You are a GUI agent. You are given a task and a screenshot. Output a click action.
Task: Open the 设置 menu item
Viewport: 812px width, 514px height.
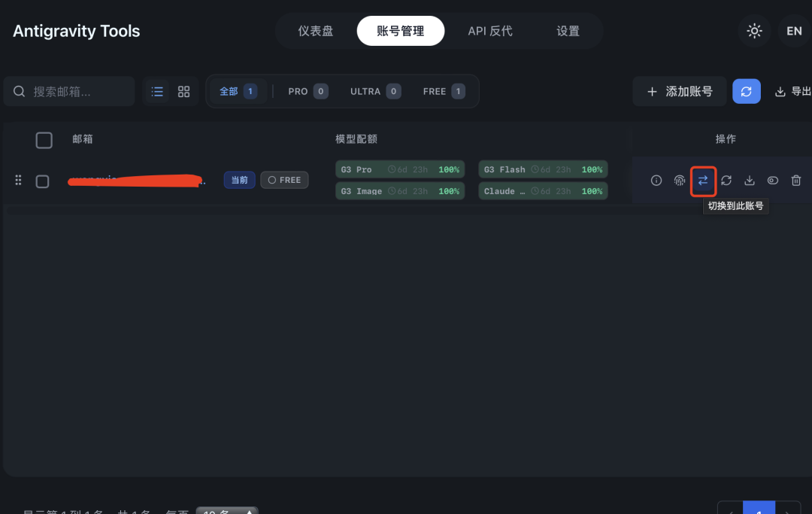[568, 31]
